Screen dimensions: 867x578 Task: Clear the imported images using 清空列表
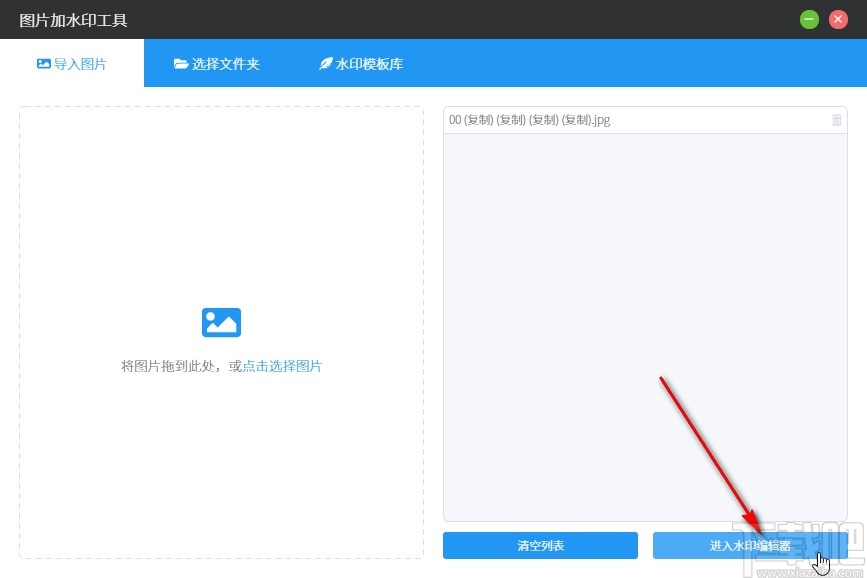[x=540, y=545]
